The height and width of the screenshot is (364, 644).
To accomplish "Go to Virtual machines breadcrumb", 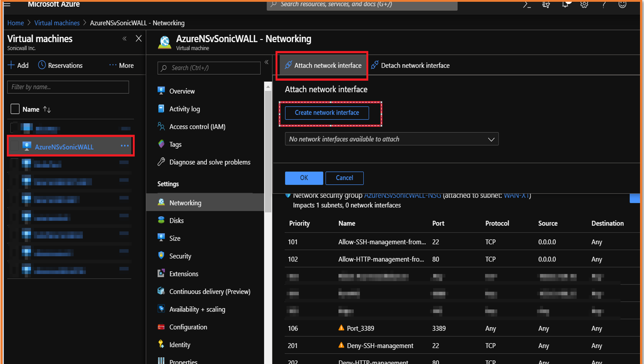I will click(57, 23).
